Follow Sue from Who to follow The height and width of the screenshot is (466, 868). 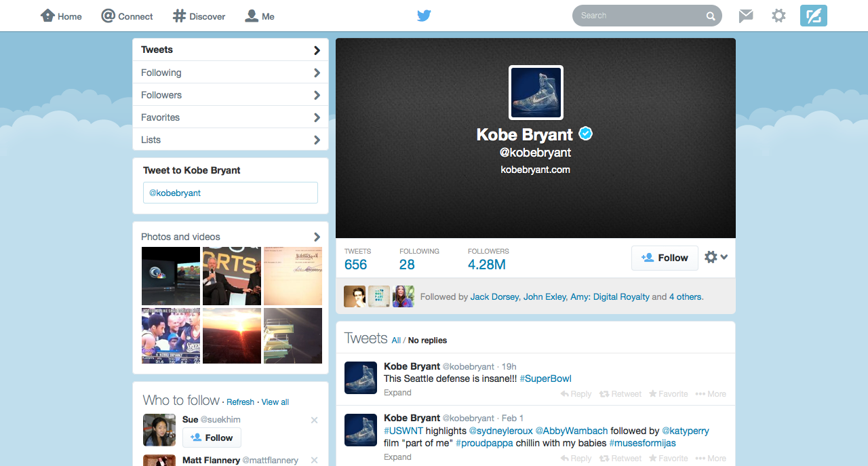click(212, 438)
